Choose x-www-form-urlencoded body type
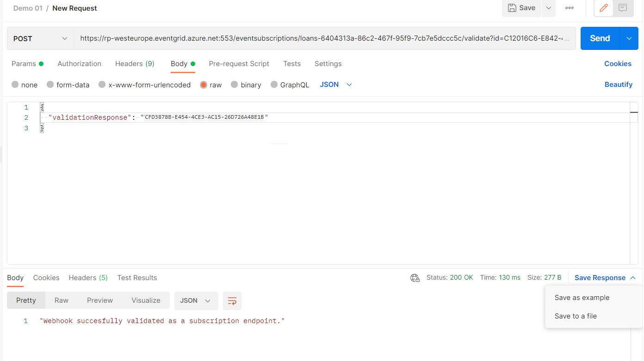The height and width of the screenshot is (361, 644). (x=145, y=85)
